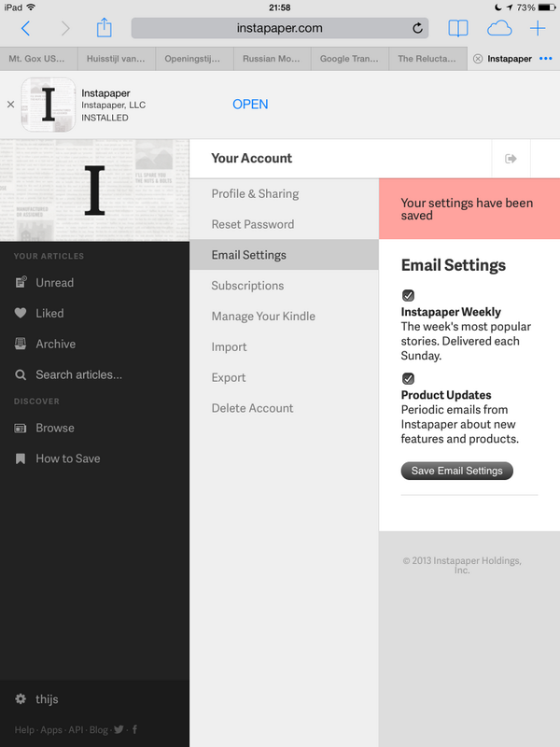Tap the Instapaper app icon in banner
Viewport: 560px width, 747px height.
[x=49, y=105]
